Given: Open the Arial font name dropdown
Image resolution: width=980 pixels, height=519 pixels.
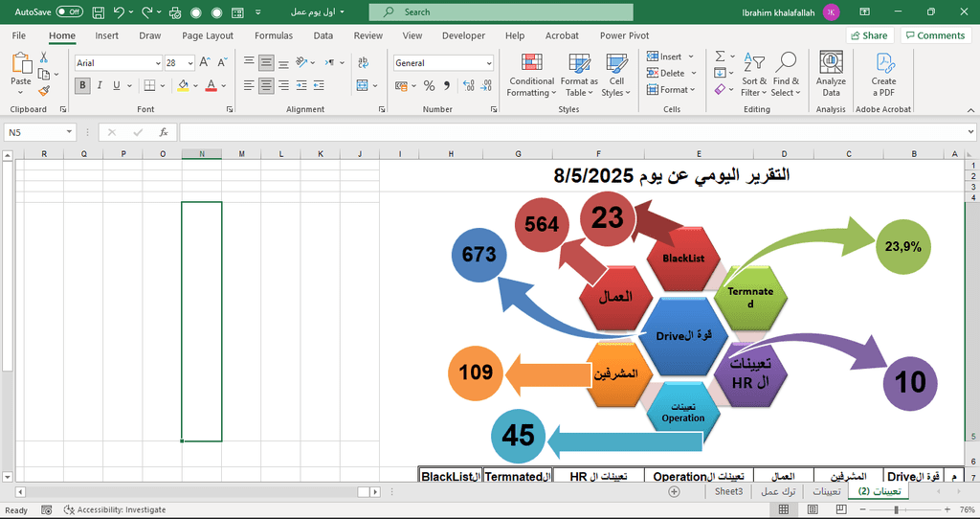Looking at the screenshot, I should pos(158,63).
